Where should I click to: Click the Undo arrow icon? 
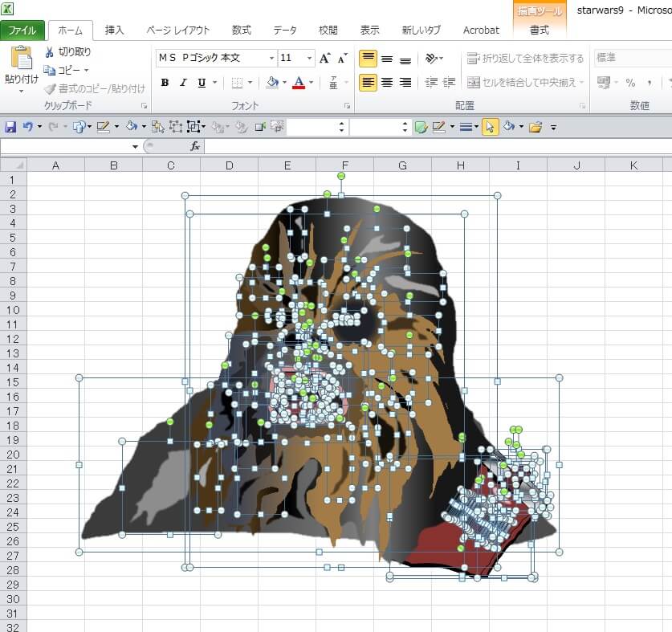(x=28, y=127)
